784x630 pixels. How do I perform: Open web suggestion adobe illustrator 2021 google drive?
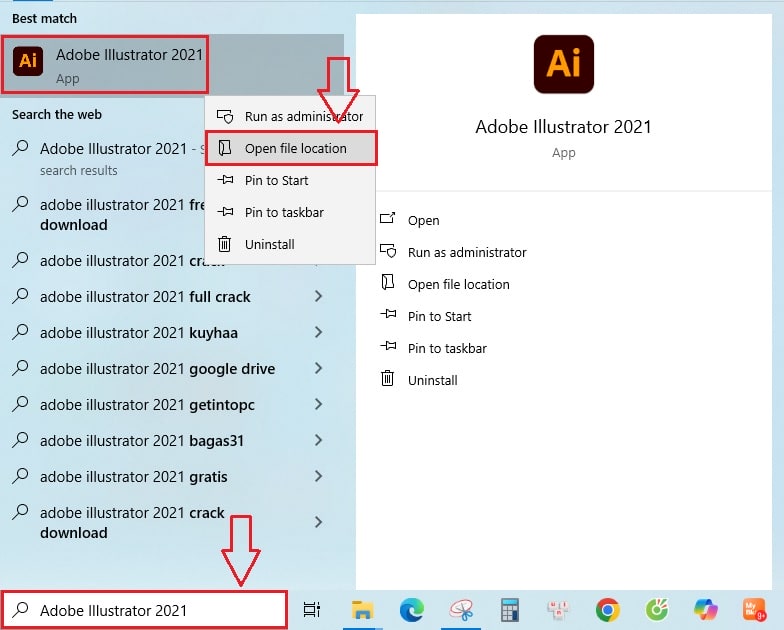158,369
